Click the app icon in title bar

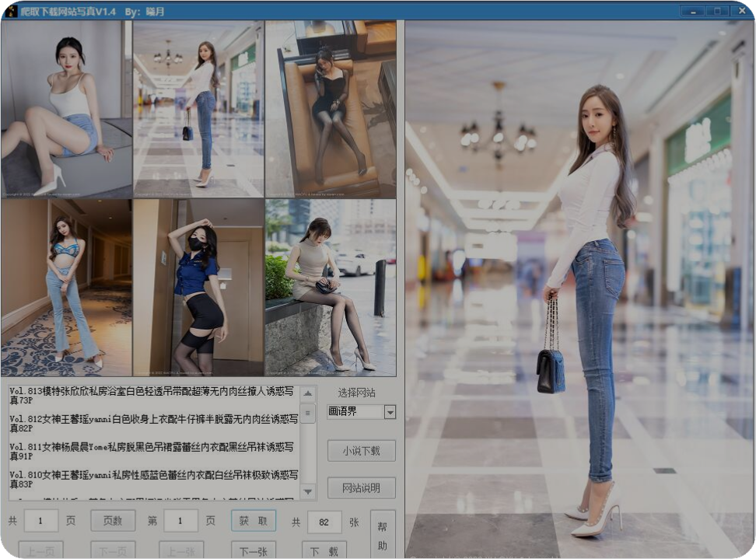[11, 11]
